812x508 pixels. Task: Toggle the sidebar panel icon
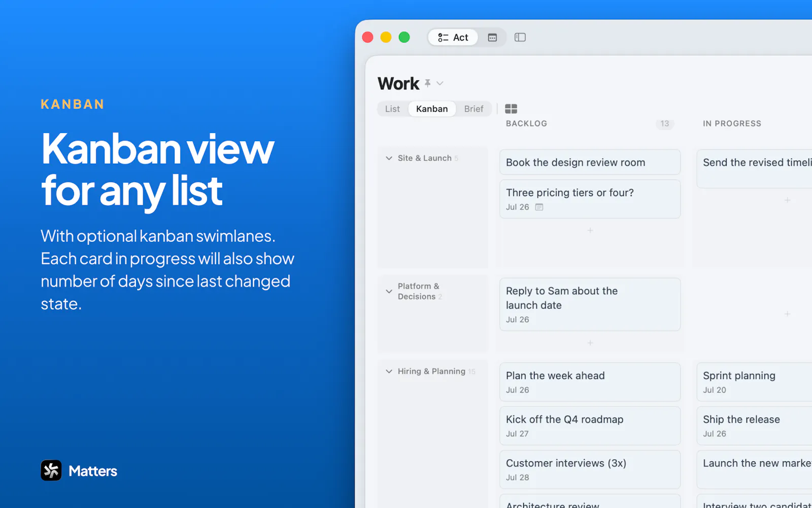pos(520,37)
